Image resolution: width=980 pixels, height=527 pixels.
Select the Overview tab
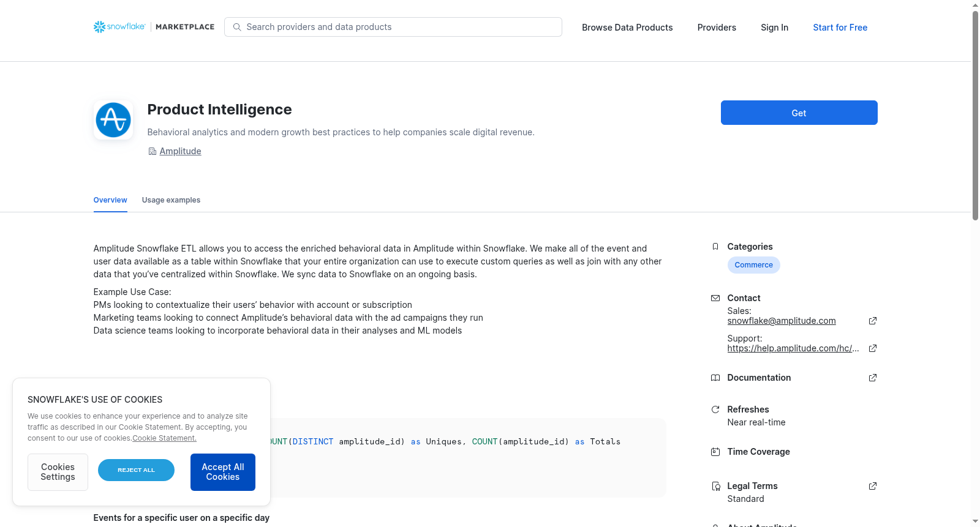click(x=110, y=200)
